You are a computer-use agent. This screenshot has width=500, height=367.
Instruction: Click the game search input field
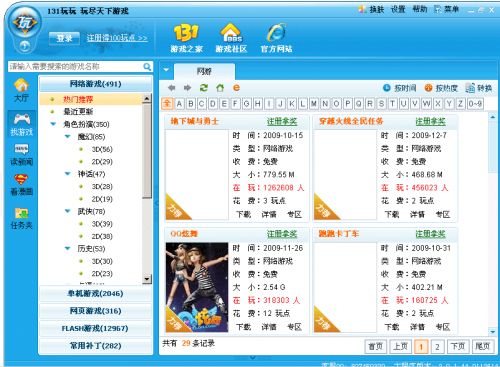(76, 67)
